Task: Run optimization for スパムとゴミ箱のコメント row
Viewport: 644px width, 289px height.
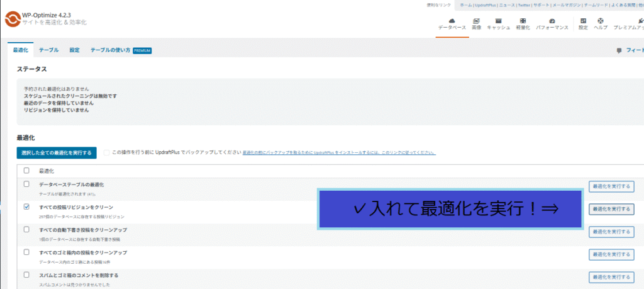Action: click(611, 277)
